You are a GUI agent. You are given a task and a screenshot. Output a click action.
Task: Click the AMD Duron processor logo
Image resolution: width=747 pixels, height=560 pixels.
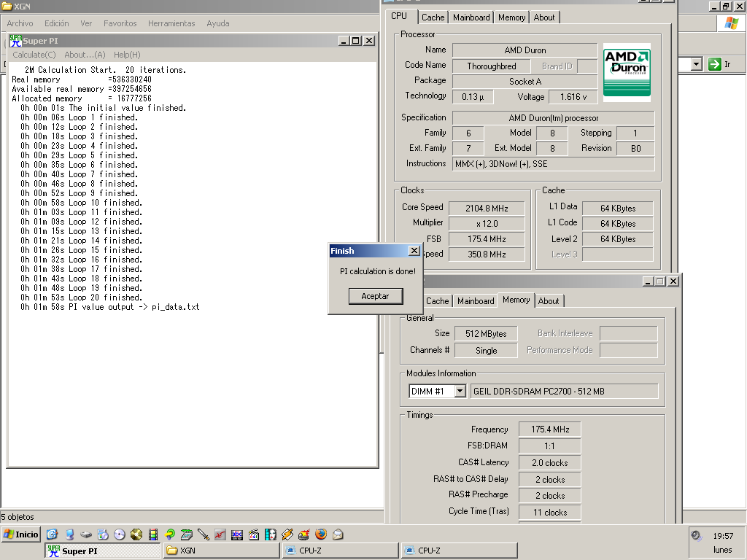pos(627,73)
